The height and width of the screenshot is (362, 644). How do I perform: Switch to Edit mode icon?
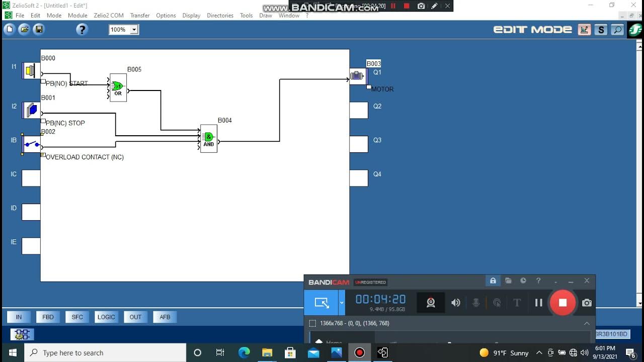click(x=584, y=30)
